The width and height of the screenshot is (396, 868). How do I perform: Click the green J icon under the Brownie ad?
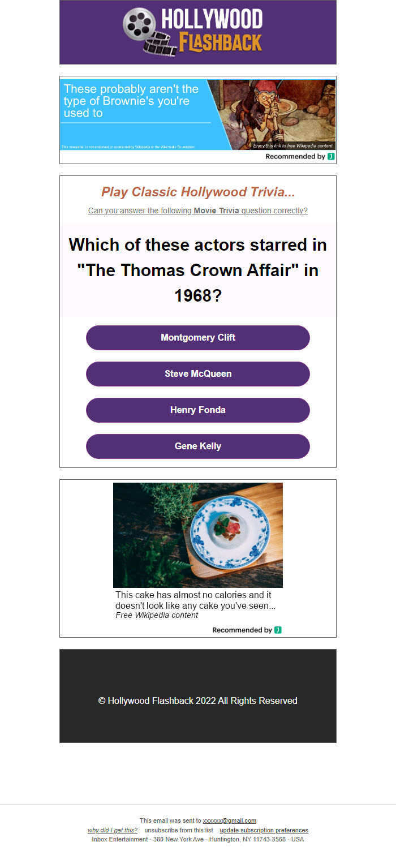coord(331,157)
